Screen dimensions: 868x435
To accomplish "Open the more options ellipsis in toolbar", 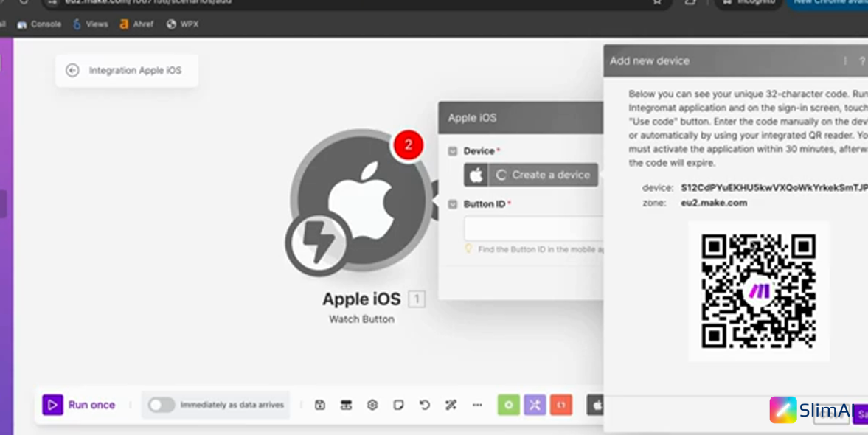I will (x=477, y=405).
